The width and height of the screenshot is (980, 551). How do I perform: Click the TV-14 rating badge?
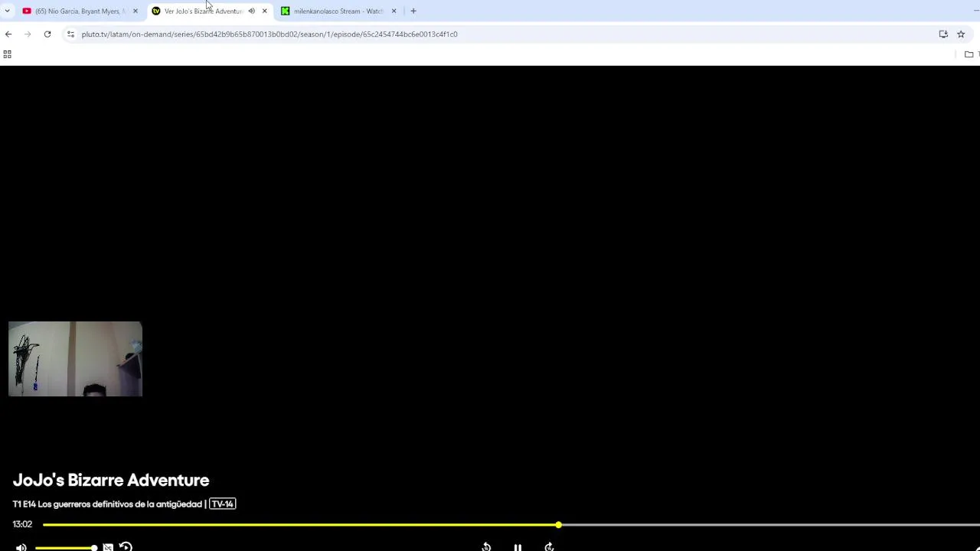pyautogui.click(x=223, y=504)
